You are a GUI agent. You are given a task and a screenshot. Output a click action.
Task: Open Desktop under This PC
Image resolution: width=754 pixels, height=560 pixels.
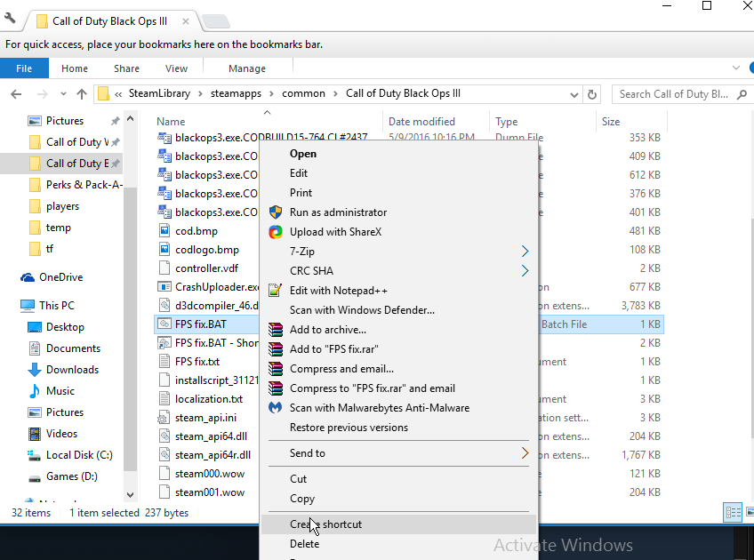(65, 327)
